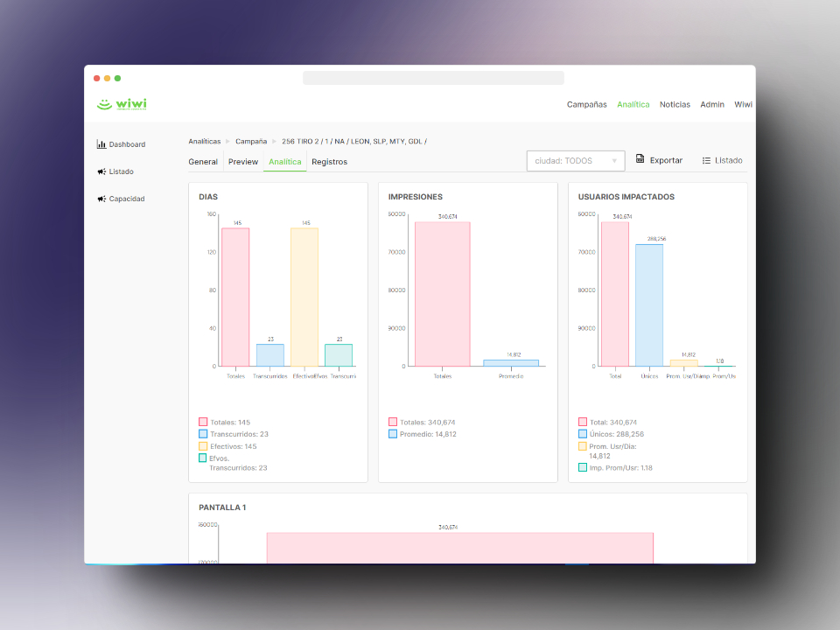
Task: Click the blue Transcurridos bar in DIAS chart
Action: tap(270, 355)
